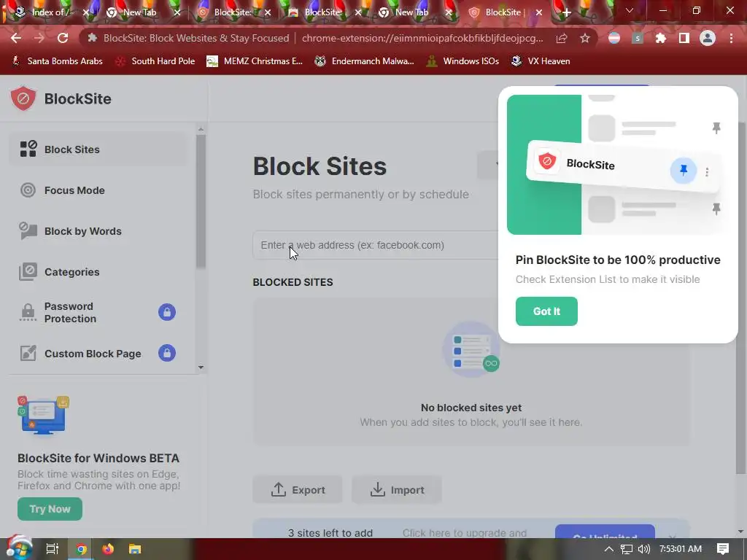Open File Explorer from taskbar

[135, 549]
